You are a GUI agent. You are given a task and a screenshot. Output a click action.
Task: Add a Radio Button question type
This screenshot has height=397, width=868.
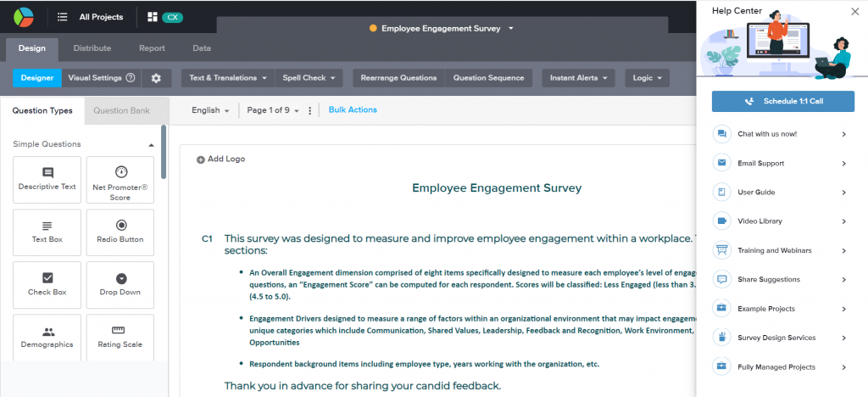click(120, 232)
